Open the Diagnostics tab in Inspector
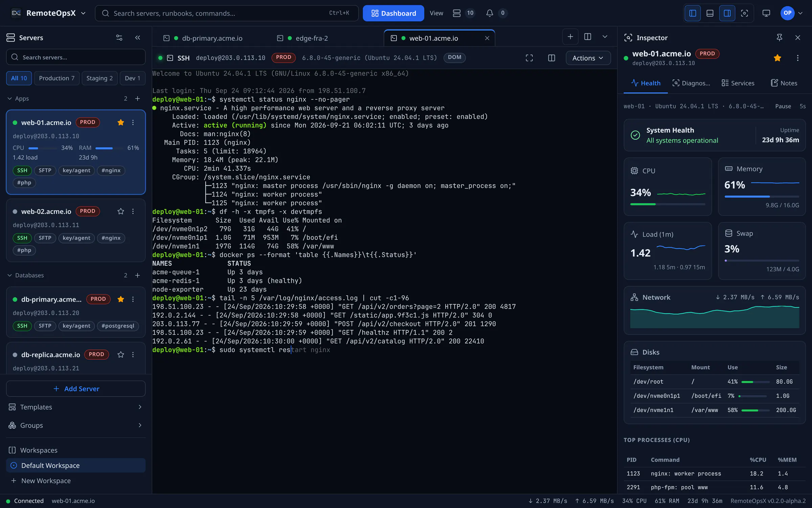812x508 pixels. tap(691, 83)
